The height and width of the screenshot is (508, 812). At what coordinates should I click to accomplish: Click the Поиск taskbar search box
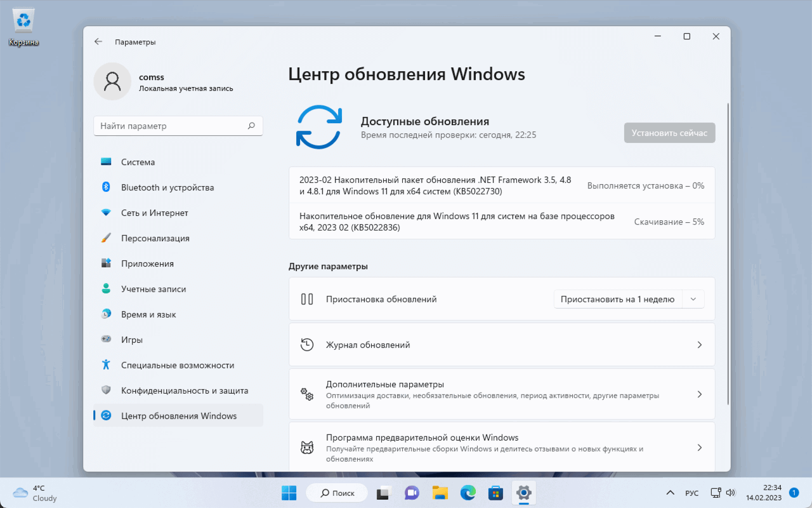click(x=337, y=493)
